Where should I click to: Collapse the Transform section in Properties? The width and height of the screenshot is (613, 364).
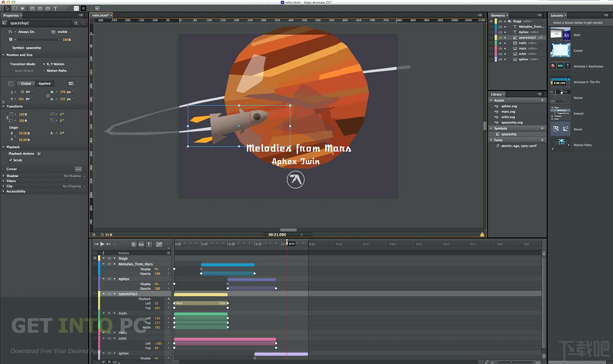pos(4,106)
